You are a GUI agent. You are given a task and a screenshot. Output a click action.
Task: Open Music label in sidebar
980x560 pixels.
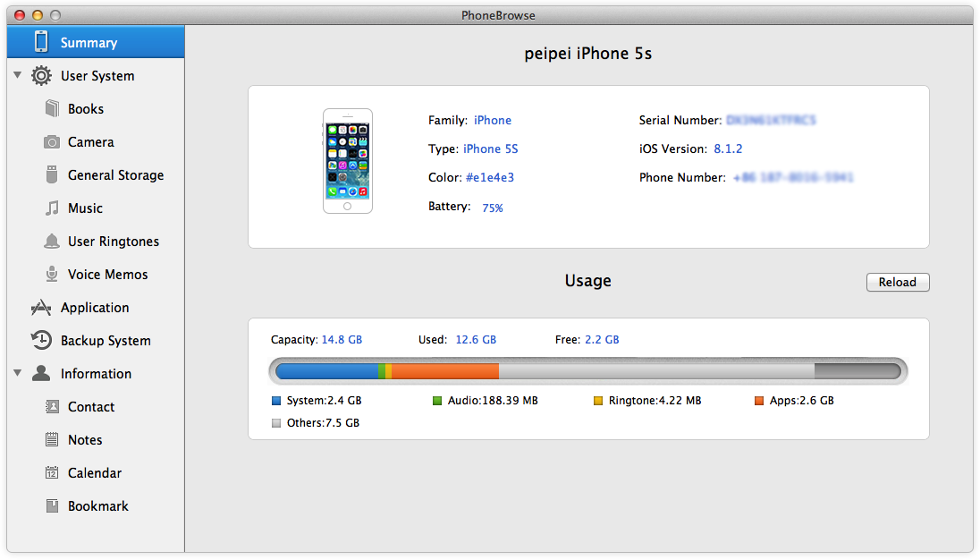click(x=85, y=208)
